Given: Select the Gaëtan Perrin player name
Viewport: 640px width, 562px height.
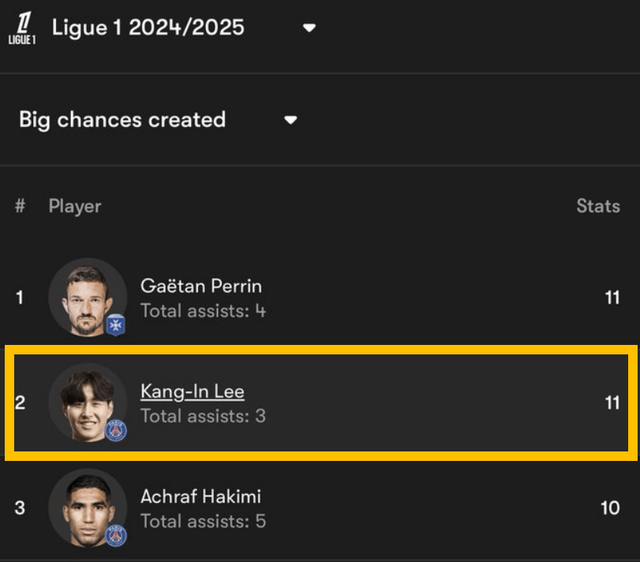Looking at the screenshot, I should point(201,286).
